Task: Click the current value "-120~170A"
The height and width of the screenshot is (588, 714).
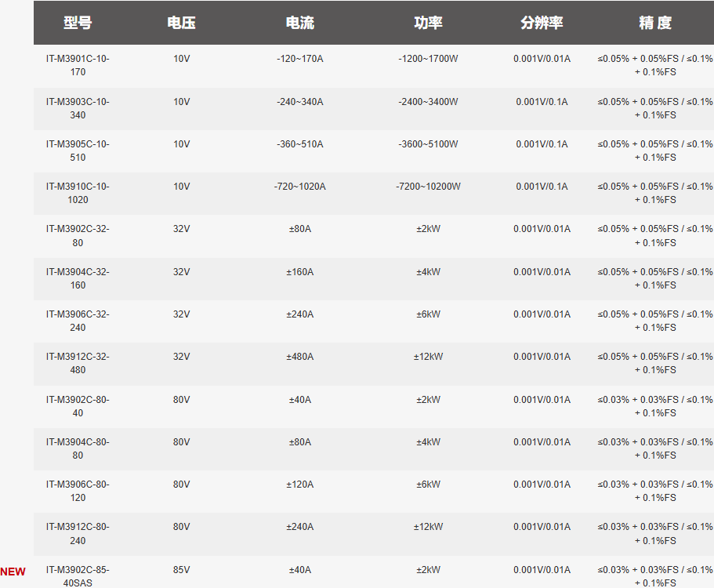Action: coord(299,59)
